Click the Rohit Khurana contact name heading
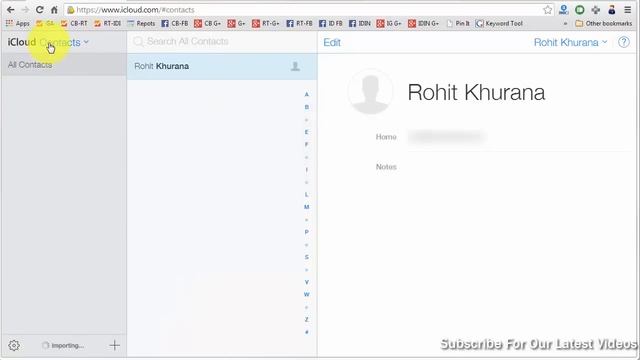 [476, 92]
